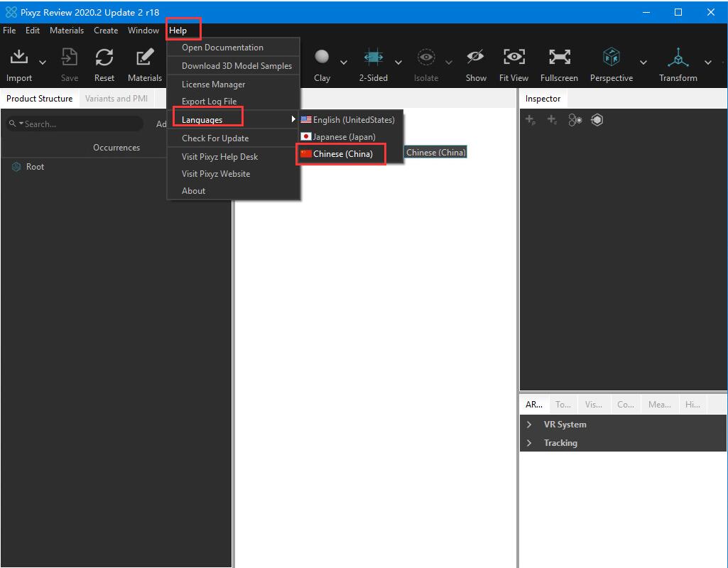Open the License Manager menu entry
The height and width of the screenshot is (568, 728).
click(x=213, y=84)
